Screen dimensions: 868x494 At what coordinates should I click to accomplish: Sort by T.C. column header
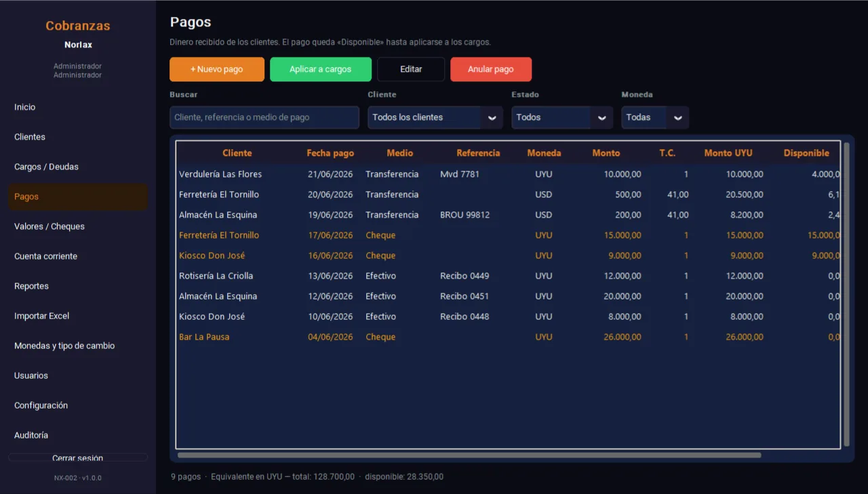tap(667, 153)
